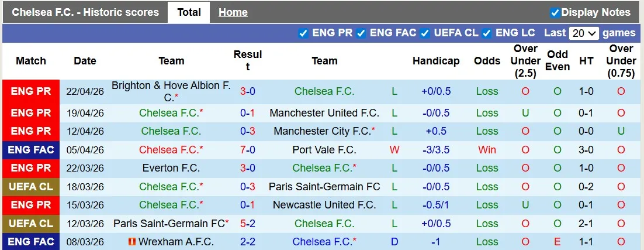Image resolution: width=644 pixels, height=250 pixels.
Task: Click the Port Vale F.C. team link
Action: (324, 150)
